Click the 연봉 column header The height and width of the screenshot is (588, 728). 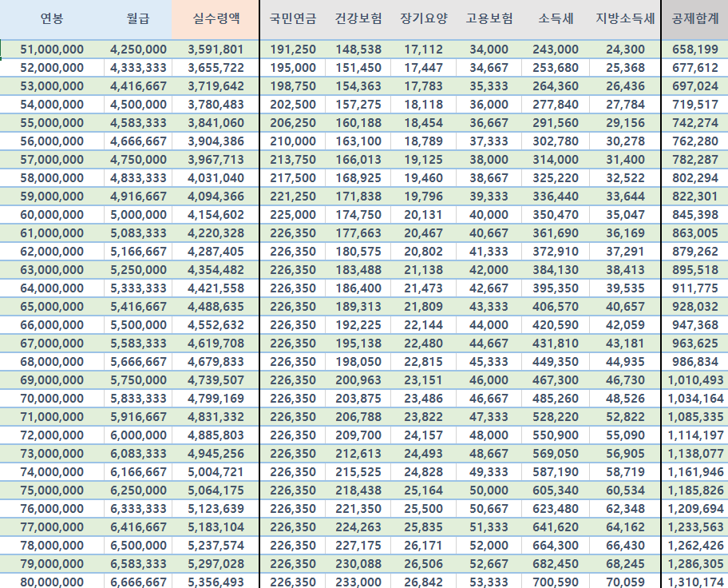pyautogui.click(x=52, y=18)
